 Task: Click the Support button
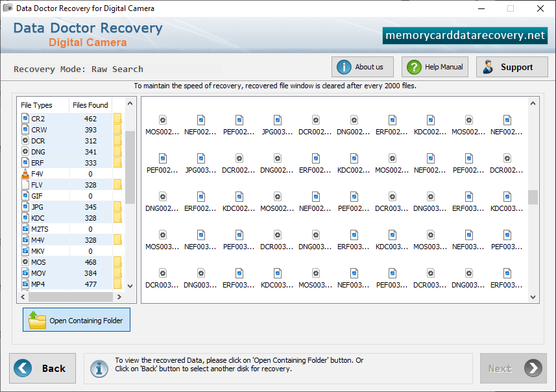(x=512, y=67)
